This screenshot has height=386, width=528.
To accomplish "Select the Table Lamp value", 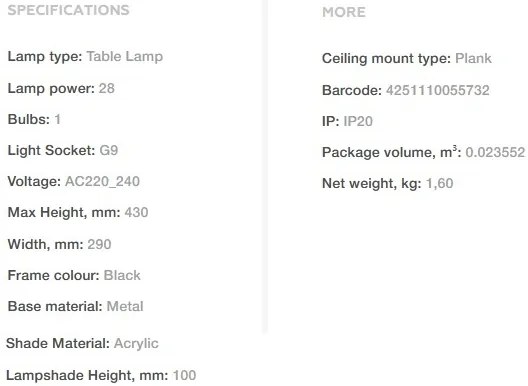I will pyautogui.click(x=125, y=56).
